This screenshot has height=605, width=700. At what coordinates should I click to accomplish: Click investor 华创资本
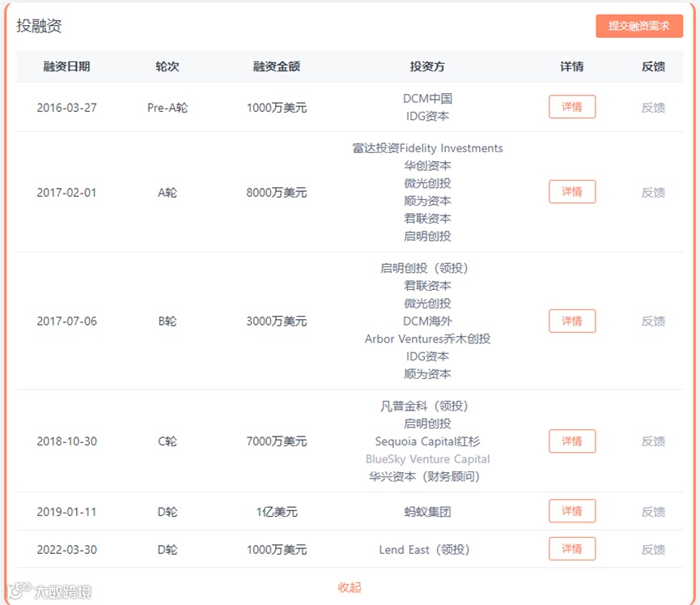pyautogui.click(x=427, y=166)
